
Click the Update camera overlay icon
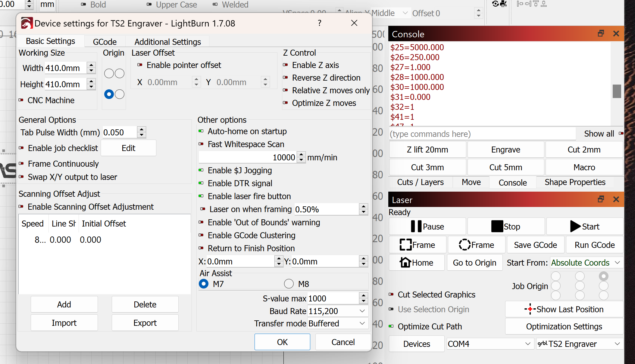pos(496,4)
